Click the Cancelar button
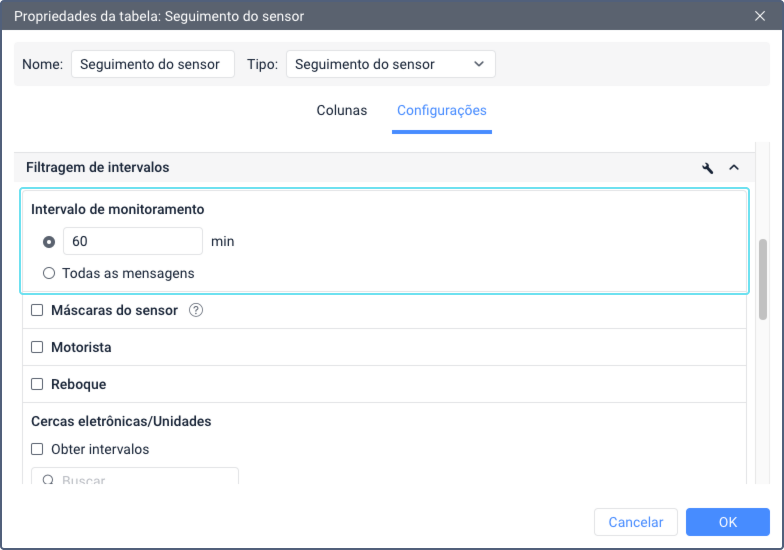 pos(636,522)
